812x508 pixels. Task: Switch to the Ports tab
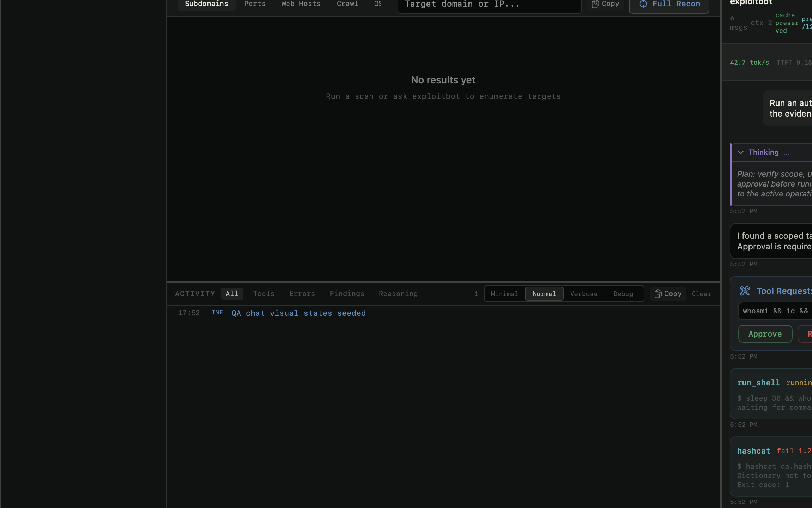pyautogui.click(x=255, y=4)
